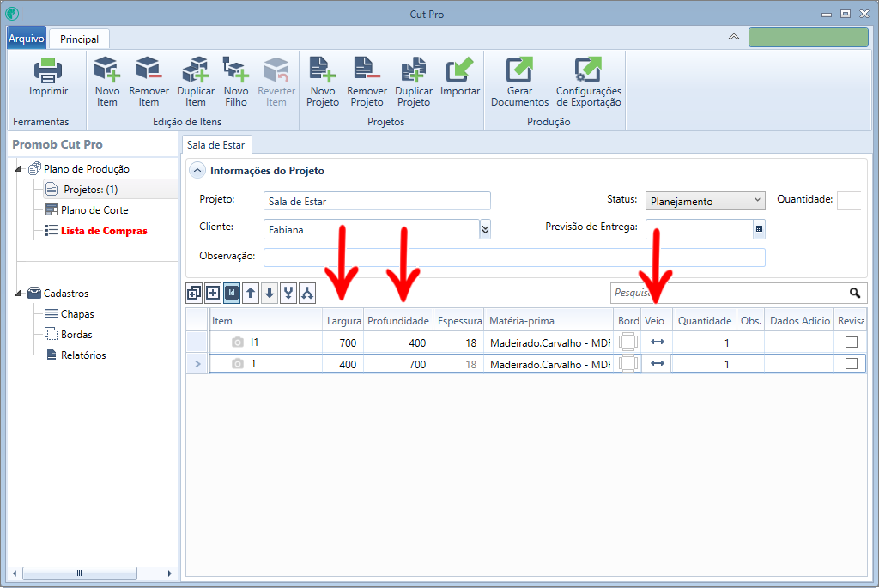Open Lista de Compras
This screenshot has height=588, width=879.
click(x=104, y=231)
